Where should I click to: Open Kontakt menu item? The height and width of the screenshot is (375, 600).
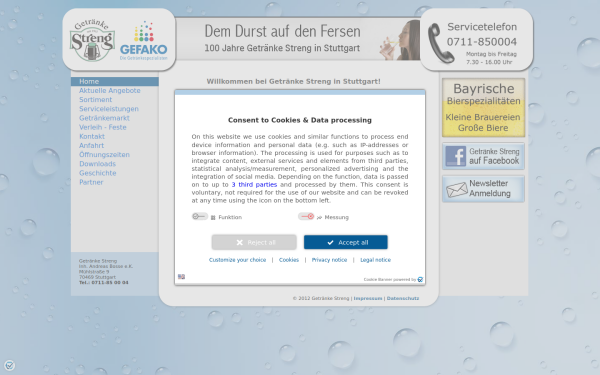92,137
